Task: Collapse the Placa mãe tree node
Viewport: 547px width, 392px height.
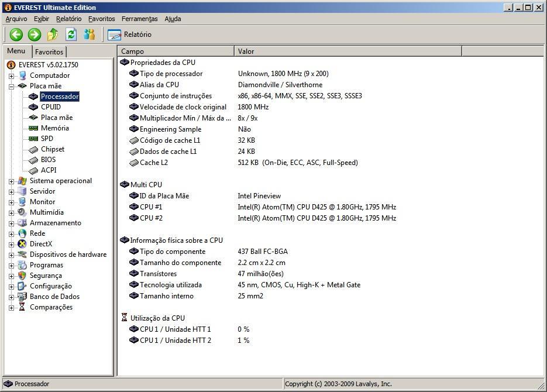Action: pyautogui.click(x=12, y=87)
